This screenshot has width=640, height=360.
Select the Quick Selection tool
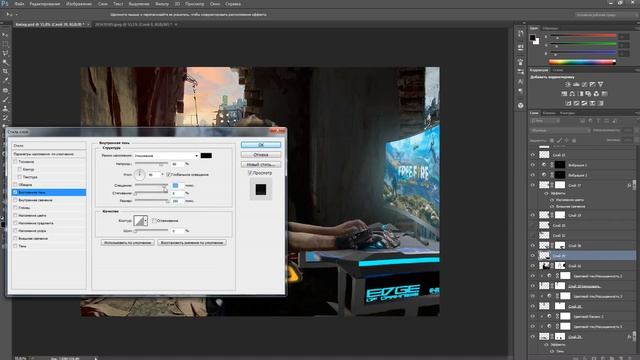(x=5, y=62)
